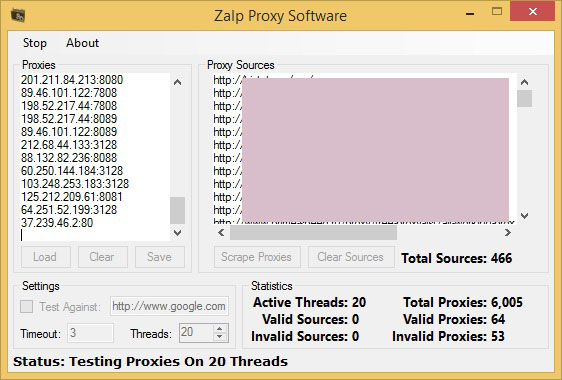Click the Save proxies button
The width and height of the screenshot is (562, 380).
click(x=160, y=257)
